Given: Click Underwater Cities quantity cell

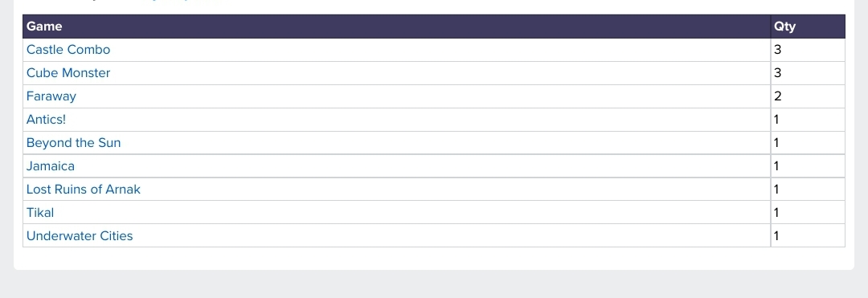Looking at the screenshot, I should (x=808, y=235).
